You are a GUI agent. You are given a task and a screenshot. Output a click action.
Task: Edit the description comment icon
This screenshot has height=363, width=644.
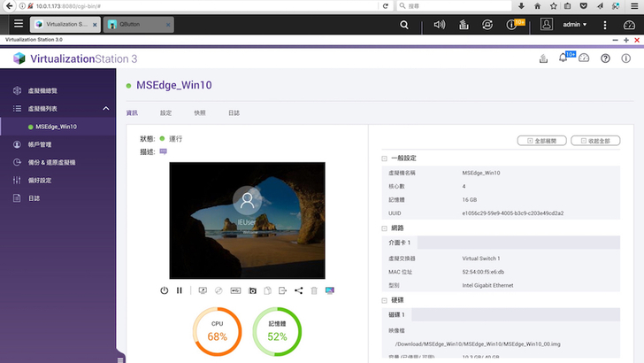[163, 151]
